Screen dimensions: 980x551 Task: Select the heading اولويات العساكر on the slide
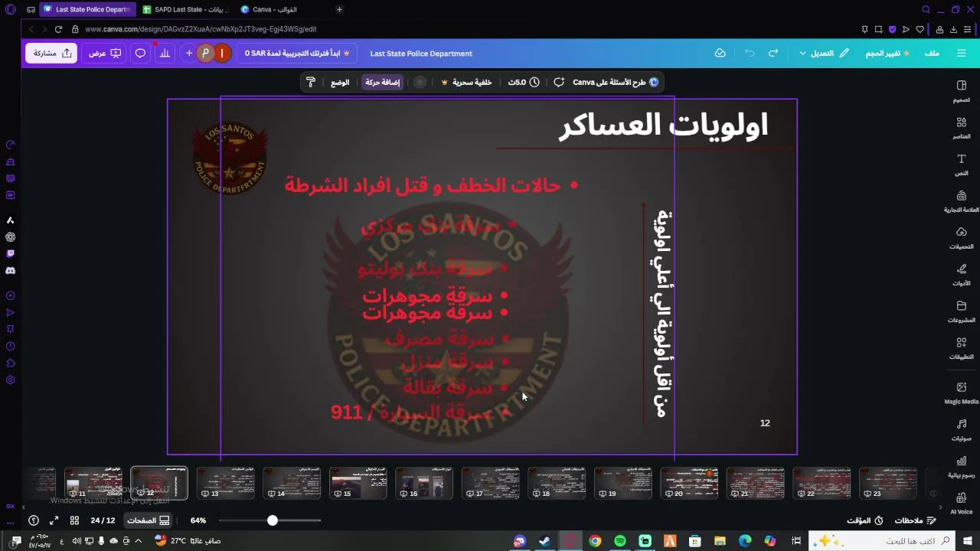tap(663, 125)
